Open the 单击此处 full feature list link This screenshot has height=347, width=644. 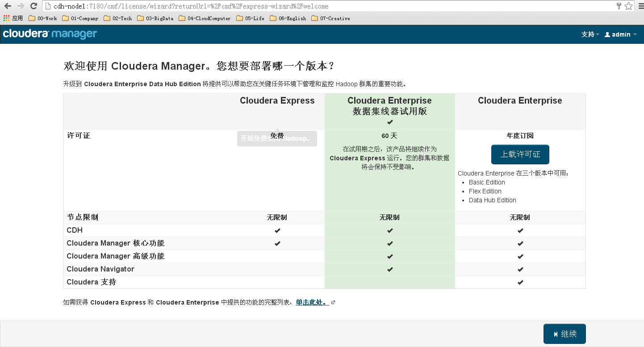tap(312, 302)
